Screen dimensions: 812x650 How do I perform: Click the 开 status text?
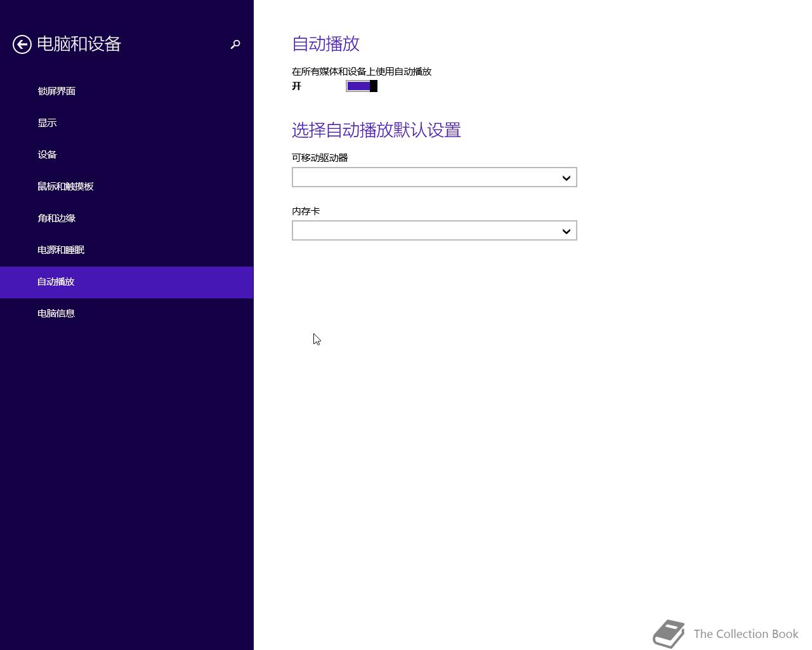click(296, 86)
